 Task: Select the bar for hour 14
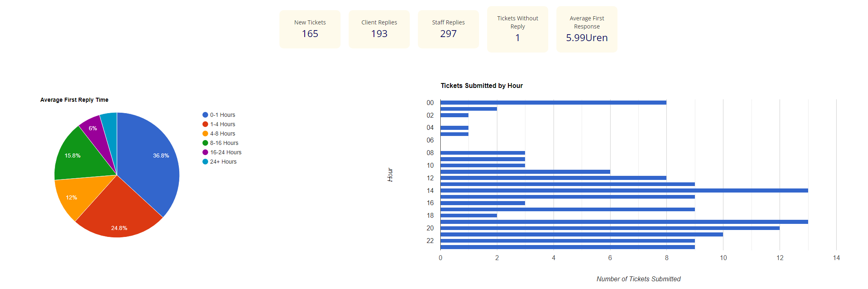(x=624, y=190)
